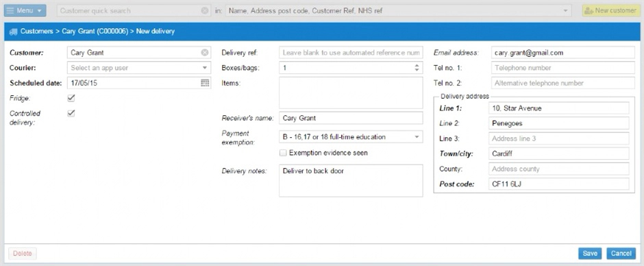Click address Line 2 field with Penegoes
The image size is (644, 266).
click(x=559, y=123)
